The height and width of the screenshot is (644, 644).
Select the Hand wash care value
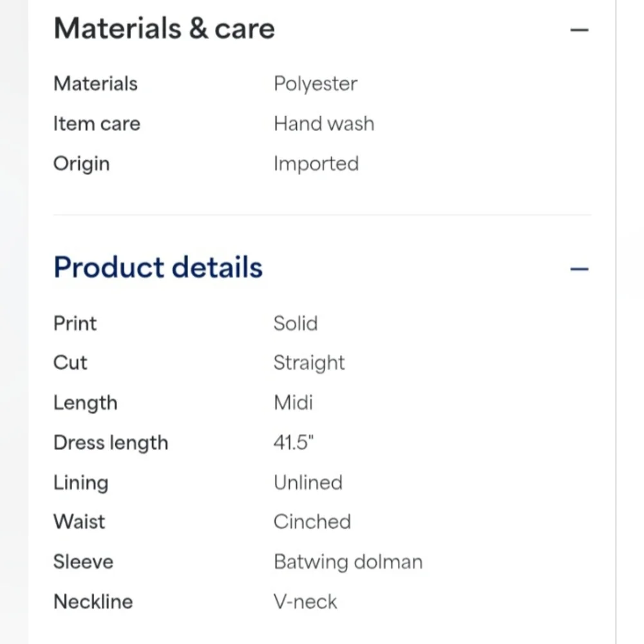click(324, 124)
